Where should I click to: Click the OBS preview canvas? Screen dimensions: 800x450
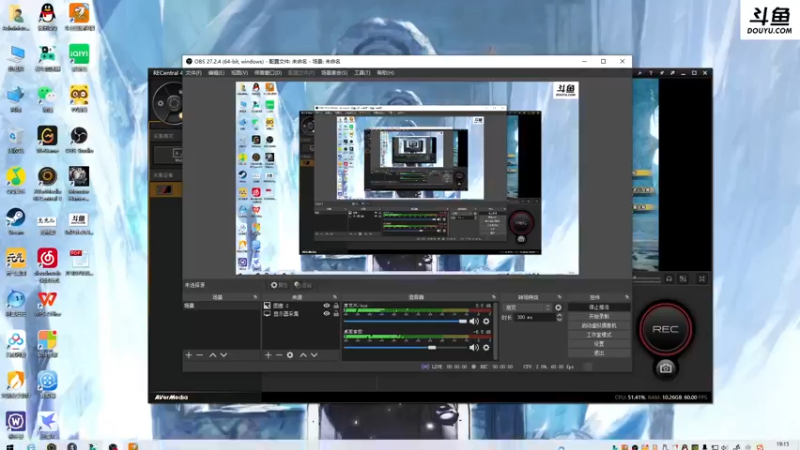(407, 178)
